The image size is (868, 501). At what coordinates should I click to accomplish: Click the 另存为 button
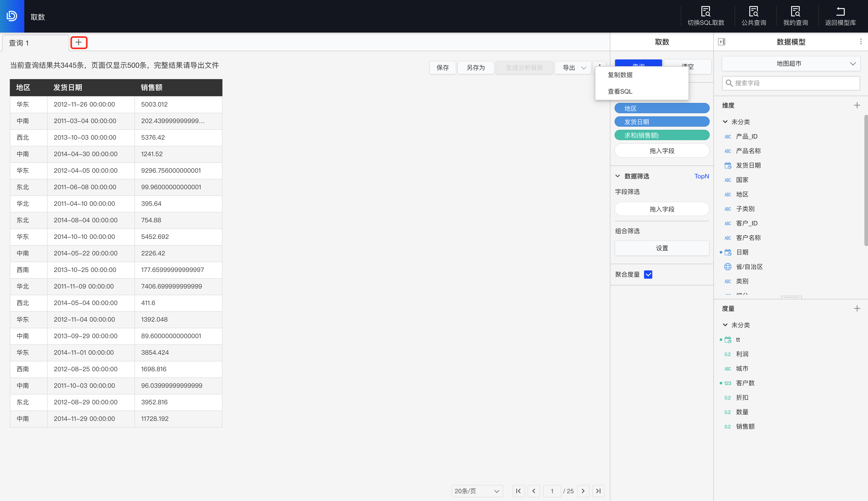pos(476,68)
